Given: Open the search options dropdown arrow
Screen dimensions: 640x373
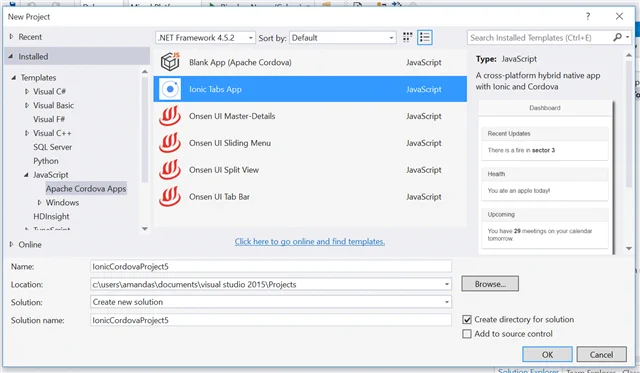Looking at the screenshot, I should click(x=628, y=38).
